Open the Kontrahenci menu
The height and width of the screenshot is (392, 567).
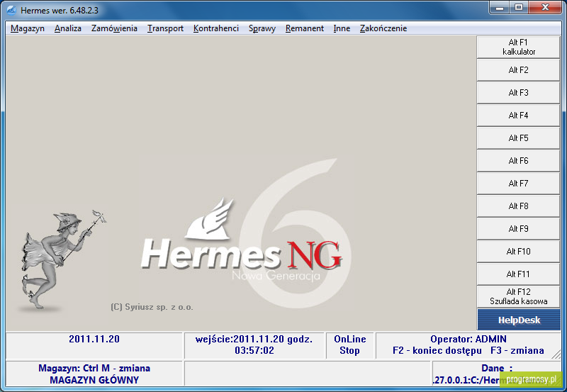coord(216,28)
